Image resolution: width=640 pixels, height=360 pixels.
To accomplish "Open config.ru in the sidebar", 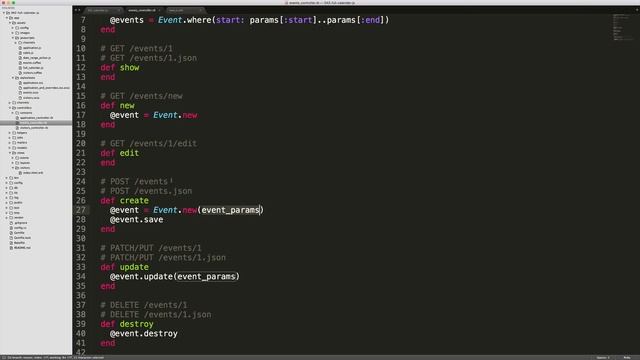I will pos(20,228).
